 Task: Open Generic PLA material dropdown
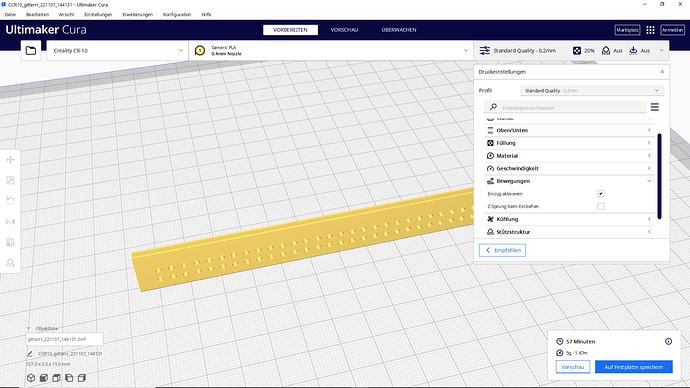pos(331,51)
